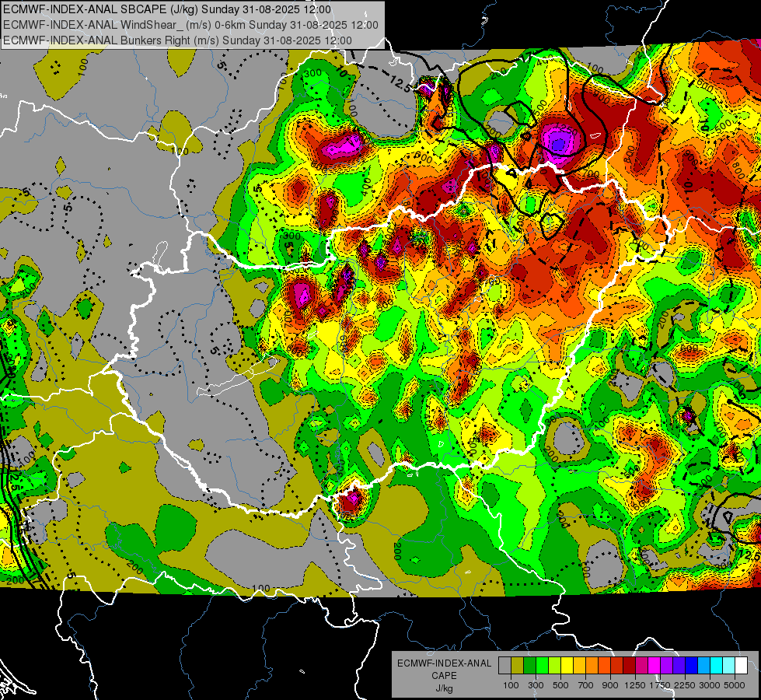Click the pale cyan swatch left of the 5000 tick
The image size is (761, 700).
pyautogui.click(x=728, y=665)
